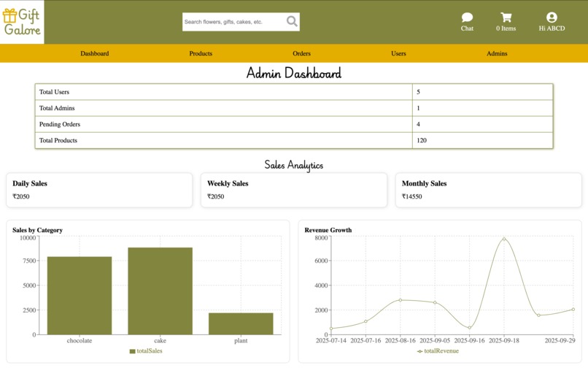Click the Hi ABCD account label

pyautogui.click(x=552, y=28)
